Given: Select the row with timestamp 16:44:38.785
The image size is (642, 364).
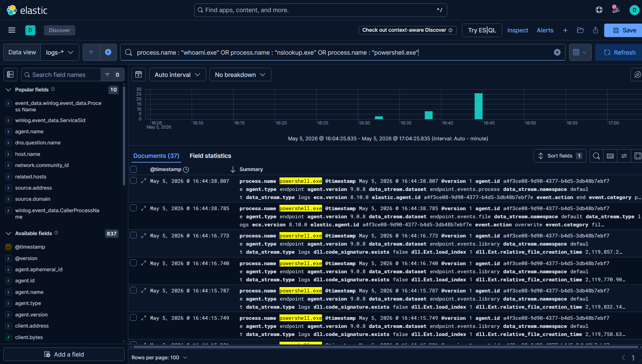Looking at the screenshot, I should tap(133, 208).
